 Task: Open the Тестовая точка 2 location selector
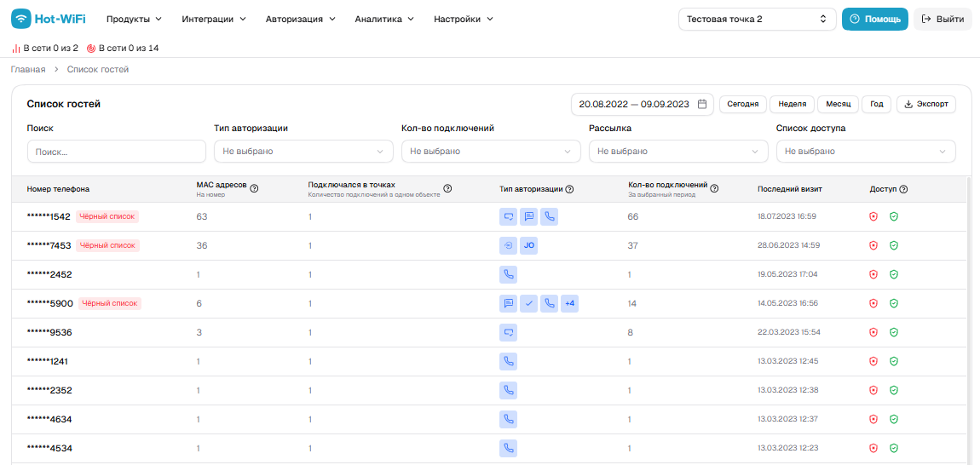tap(758, 19)
